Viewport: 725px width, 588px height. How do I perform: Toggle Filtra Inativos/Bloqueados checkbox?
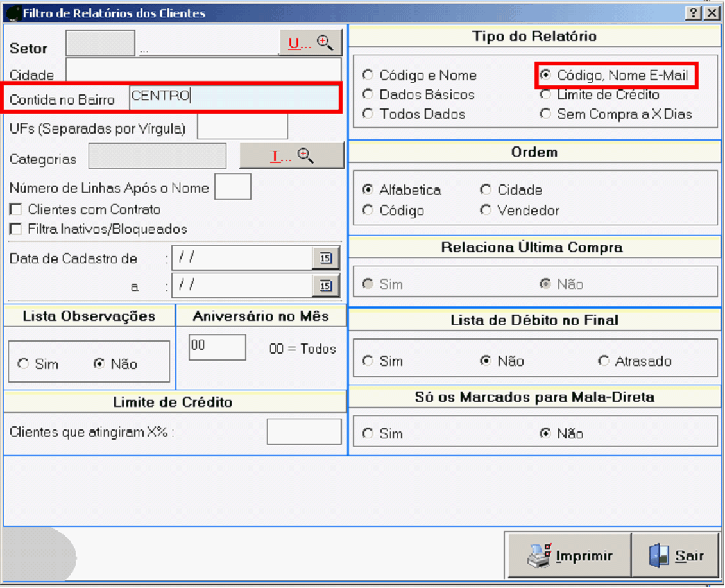(16, 229)
